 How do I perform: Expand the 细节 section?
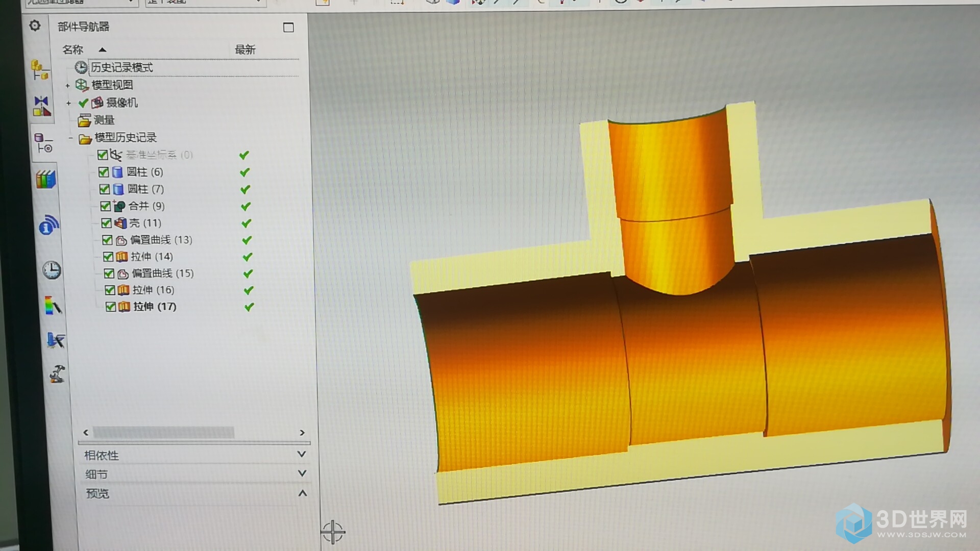[194, 474]
